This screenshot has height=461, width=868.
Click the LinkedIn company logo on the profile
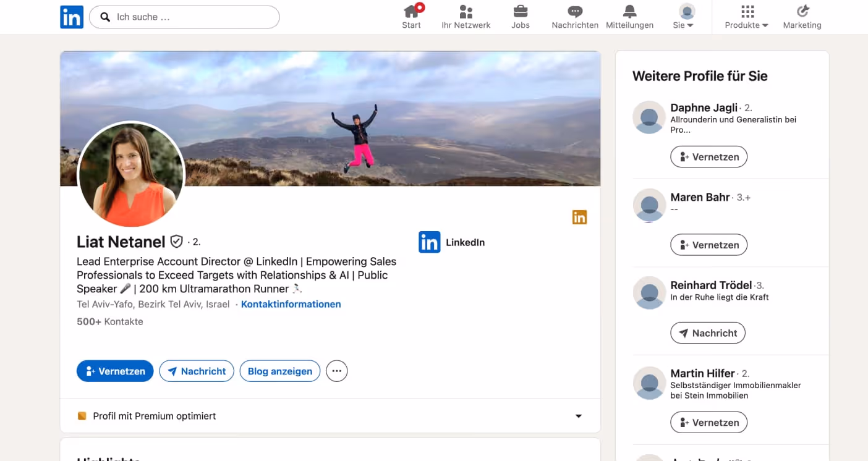point(429,242)
